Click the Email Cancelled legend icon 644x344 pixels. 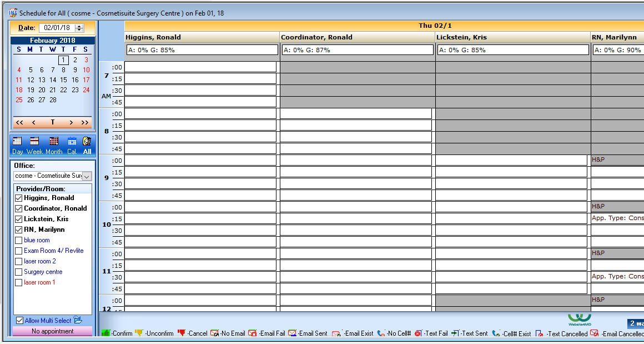[594, 333]
